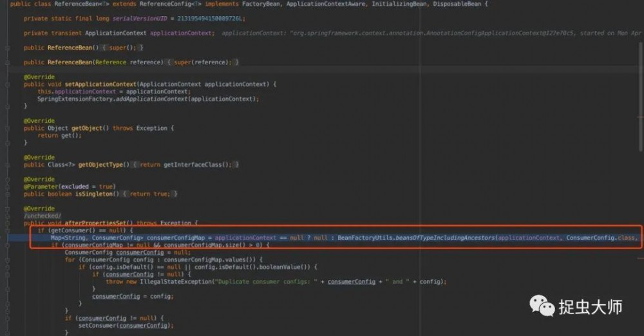Expand the folded /unchecked/ annotation

coord(43,216)
